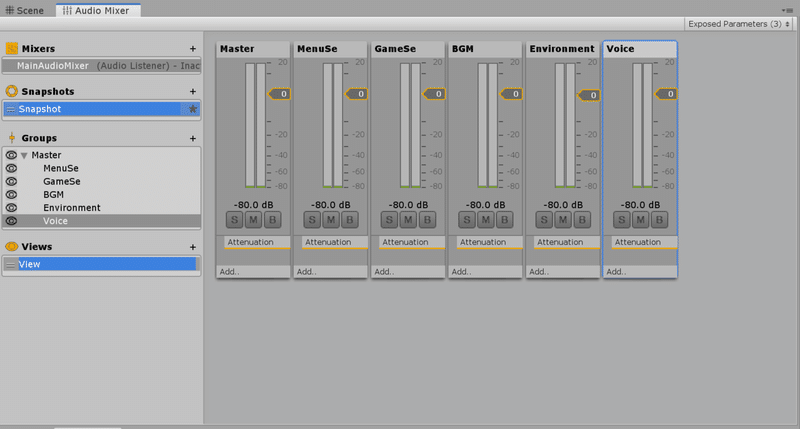Toggle visibility of the Master group
Screen dimensions: 800x429
(11, 155)
